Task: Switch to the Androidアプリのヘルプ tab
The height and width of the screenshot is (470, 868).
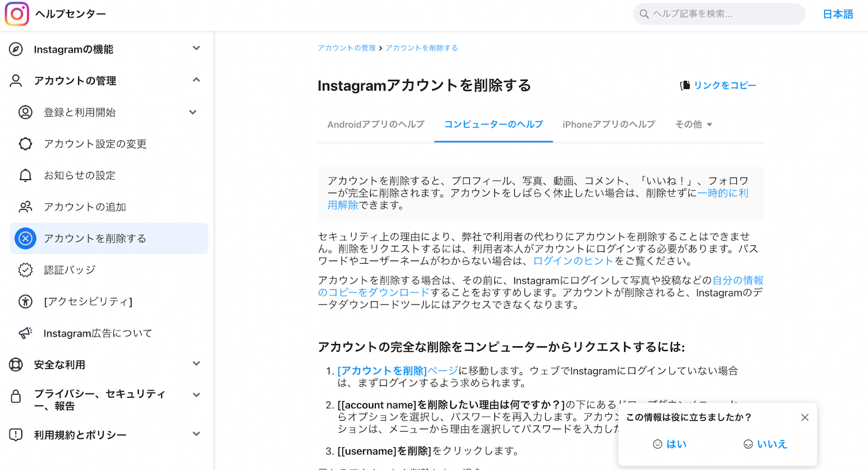Action: pyautogui.click(x=376, y=125)
